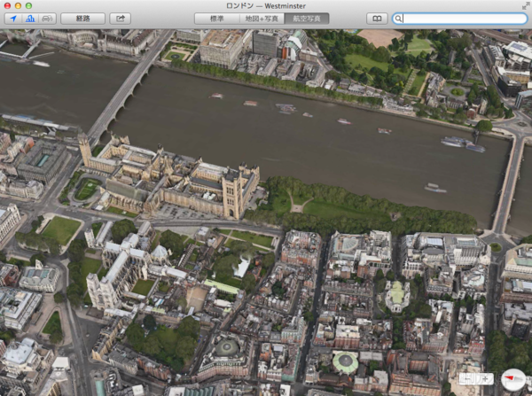Show current location with arrow icon
532x396 pixels.
[x=13, y=19]
